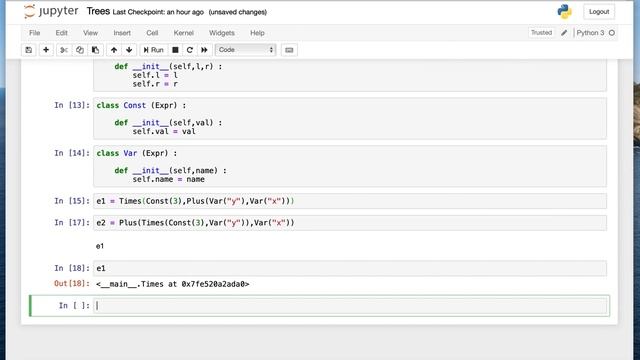Click the Out[18] Times object output
640x360 pixels.
[173, 284]
